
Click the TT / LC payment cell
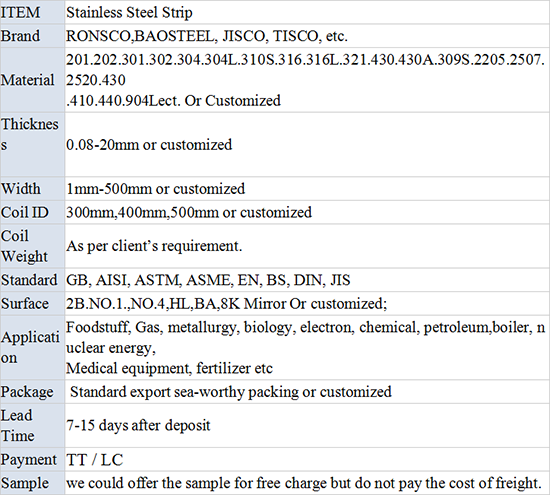(x=307, y=459)
